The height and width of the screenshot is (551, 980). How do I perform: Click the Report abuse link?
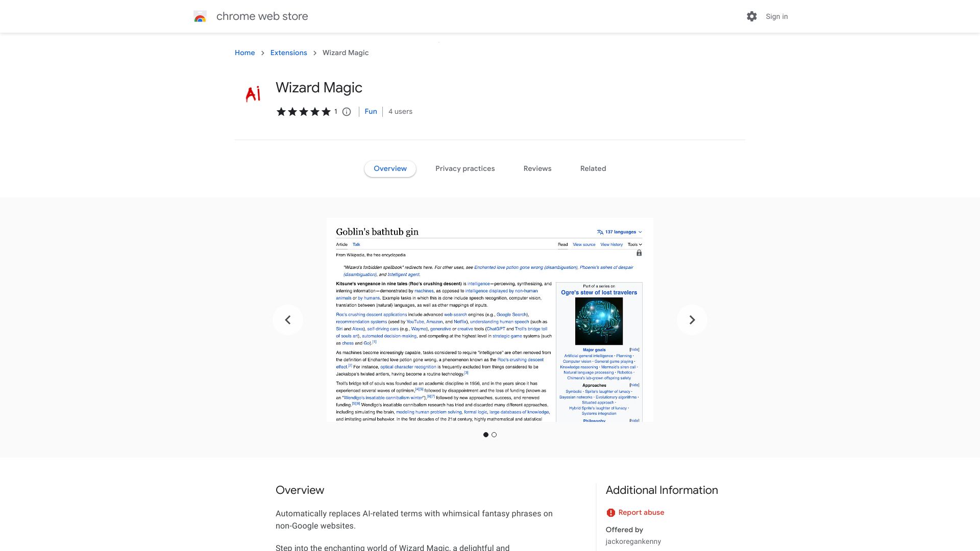(641, 513)
